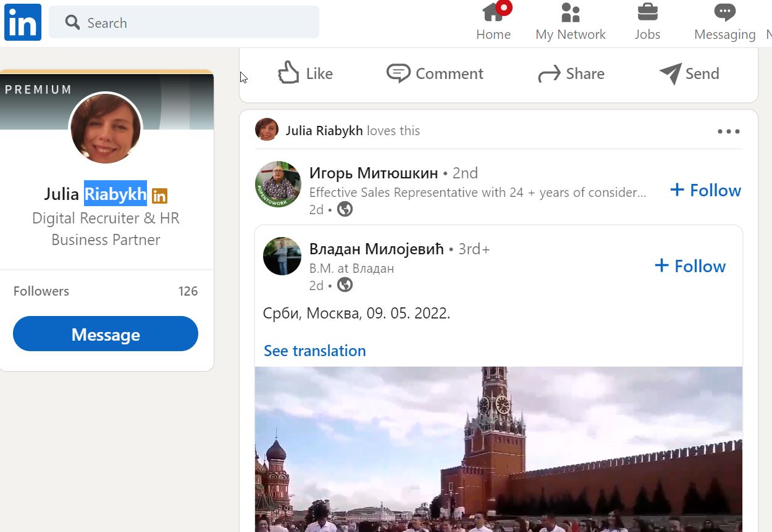
Task: Open the LinkedIn home feed
Action: (493, 19)
